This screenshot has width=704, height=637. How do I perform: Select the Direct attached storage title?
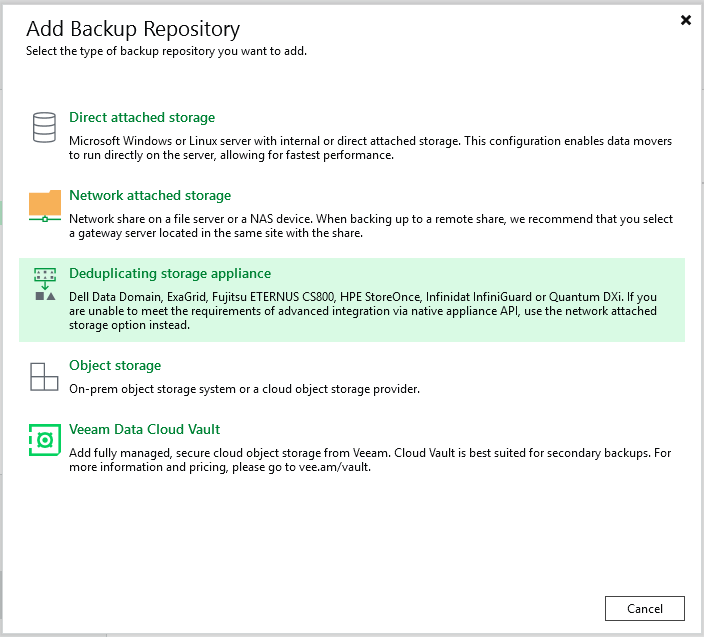[141, 118]
